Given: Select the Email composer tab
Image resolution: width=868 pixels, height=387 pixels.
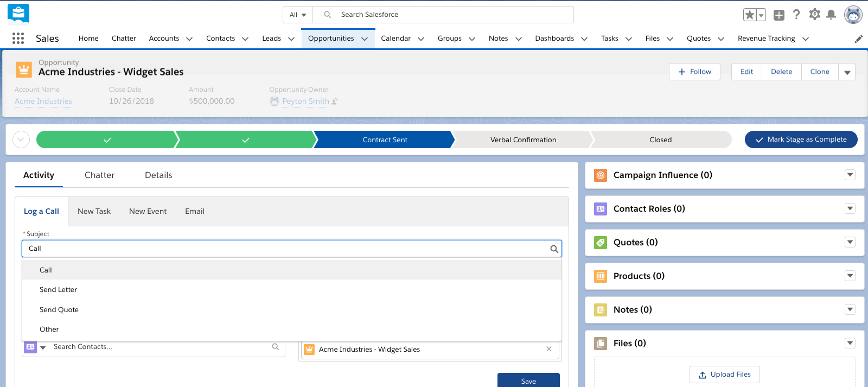Looking at the screenshot, I should 195,212.
